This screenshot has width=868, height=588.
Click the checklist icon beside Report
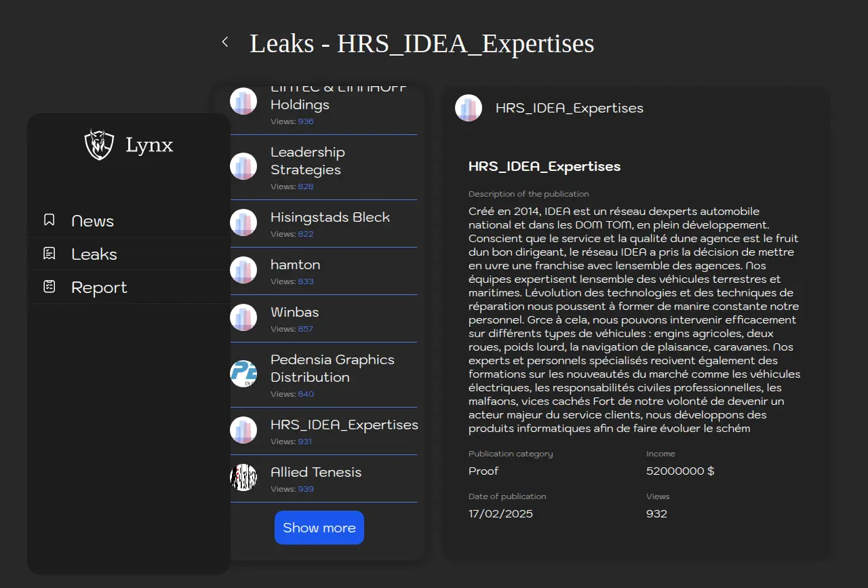[x=49, y=287]
